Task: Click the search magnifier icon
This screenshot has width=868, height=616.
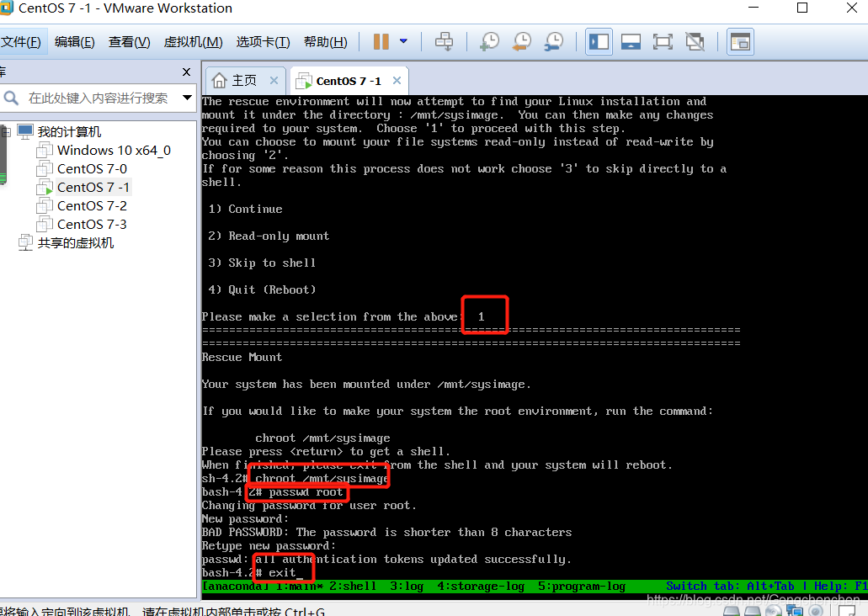Action: point(10,98)
